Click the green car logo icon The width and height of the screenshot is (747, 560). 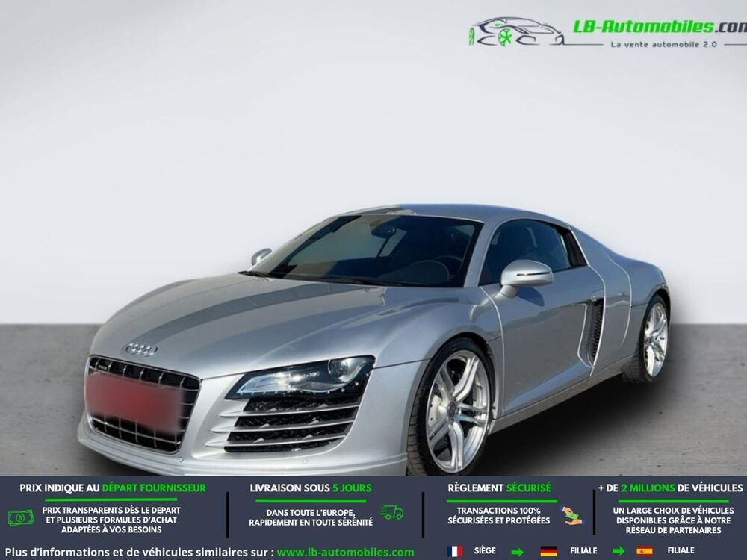(517, 32)
